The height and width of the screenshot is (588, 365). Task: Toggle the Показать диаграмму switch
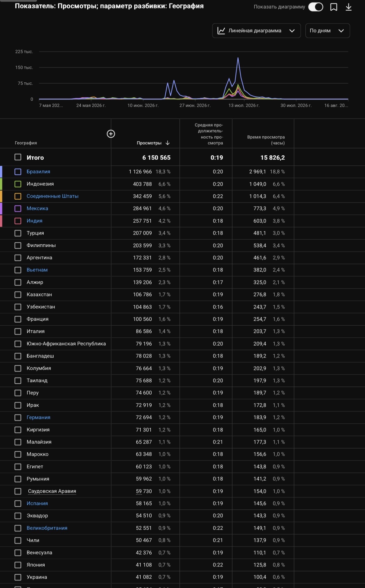316,7
